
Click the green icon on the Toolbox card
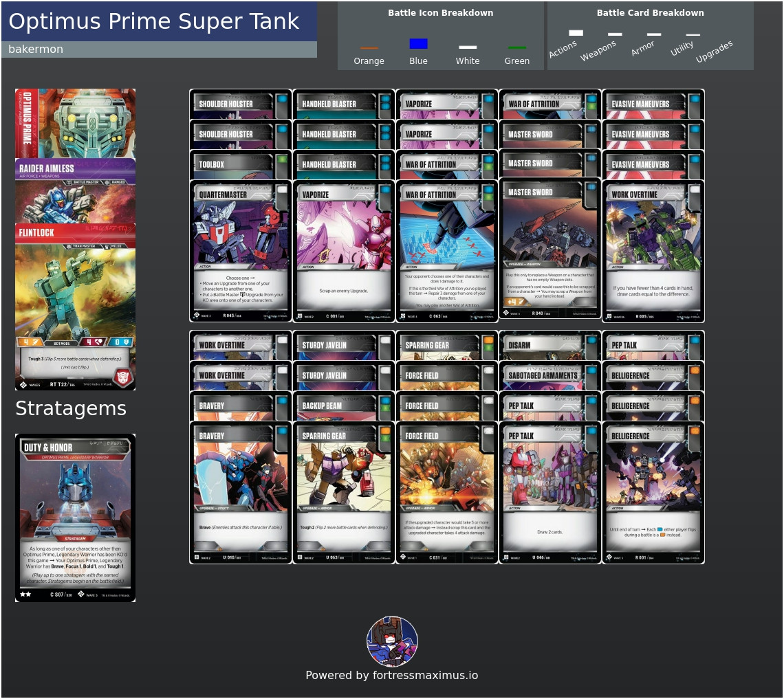coord(282,159)
